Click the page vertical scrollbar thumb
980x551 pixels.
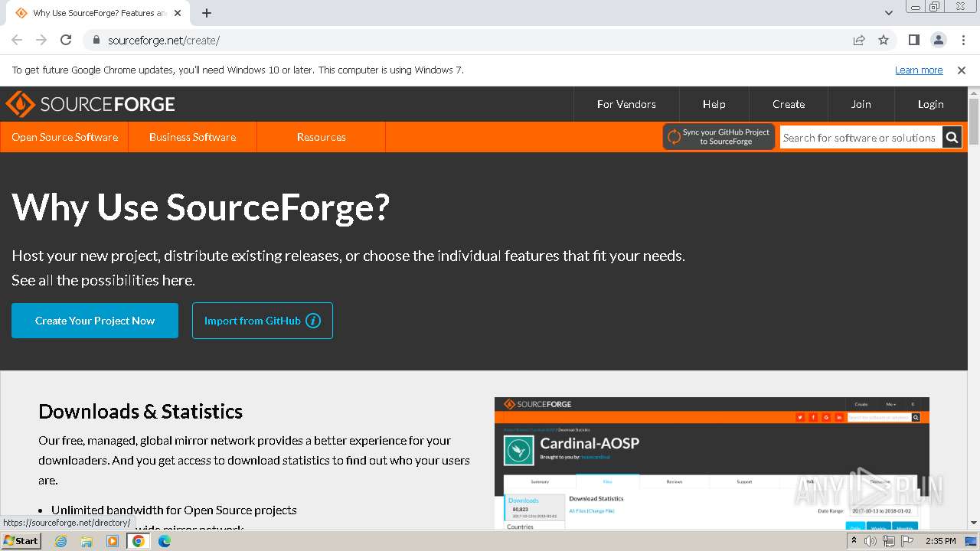tap(974, 121)
